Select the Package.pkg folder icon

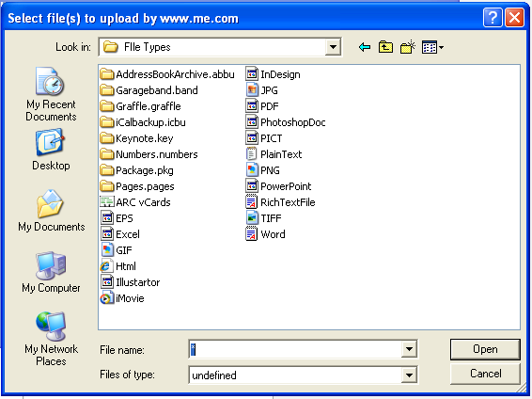tap(107, 170)
